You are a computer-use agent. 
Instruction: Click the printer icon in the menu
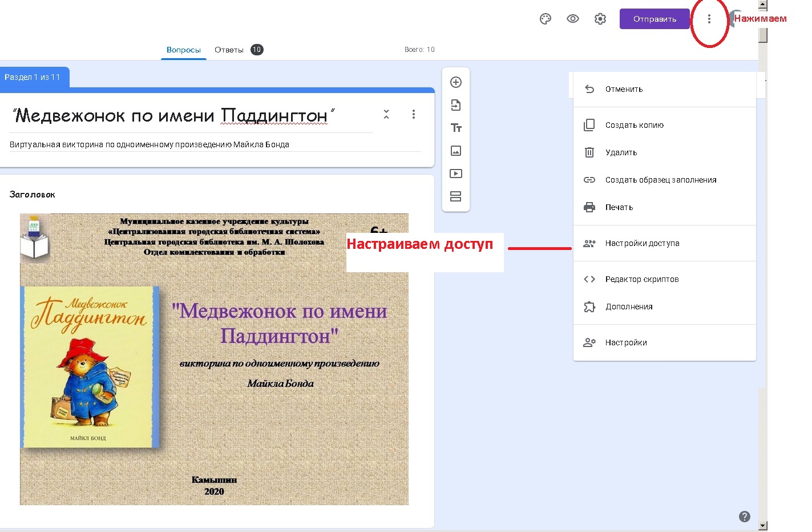click(589, 207)
